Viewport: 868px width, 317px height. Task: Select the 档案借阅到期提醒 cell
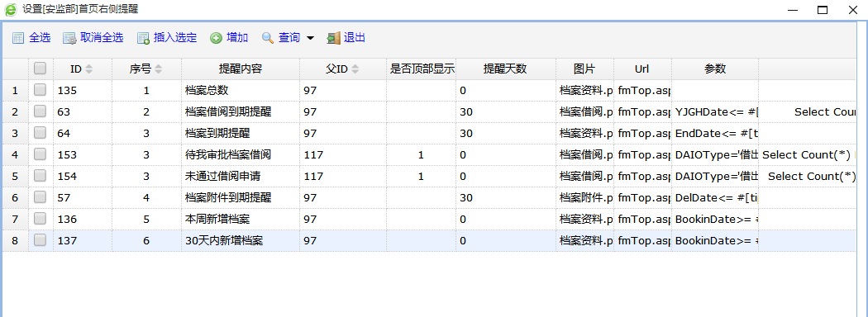[241, 111]
